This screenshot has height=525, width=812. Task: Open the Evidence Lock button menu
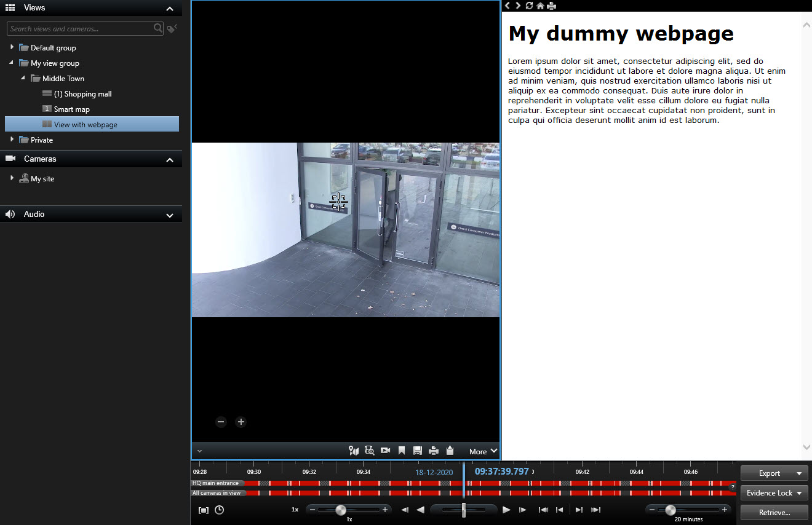point(774,493)
